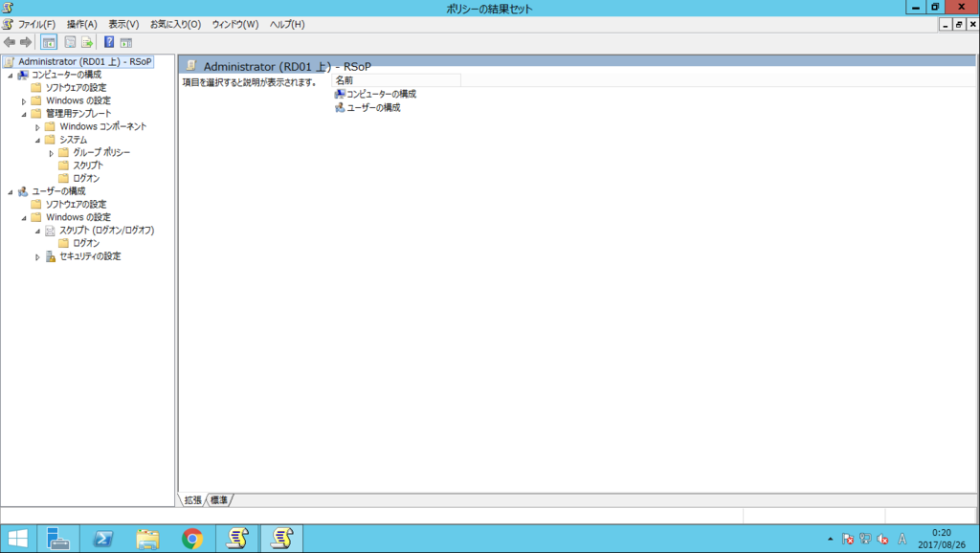Switch to the 標準 tab
Viewport: 980px width, 553px height.
[x=219, y=499]
